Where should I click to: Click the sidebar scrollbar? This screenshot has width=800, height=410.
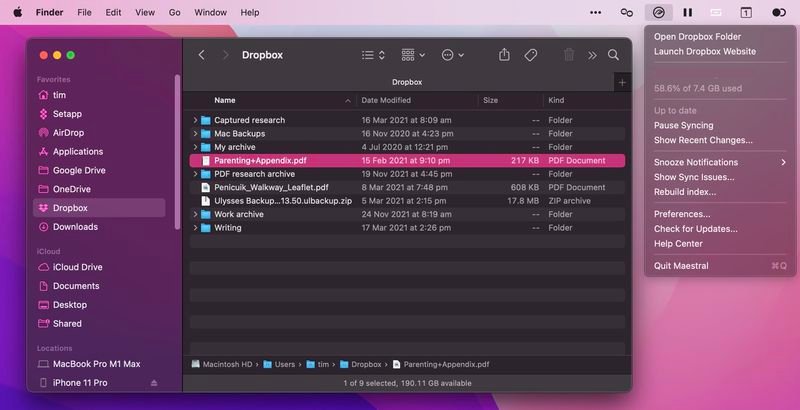click(177, 152)
